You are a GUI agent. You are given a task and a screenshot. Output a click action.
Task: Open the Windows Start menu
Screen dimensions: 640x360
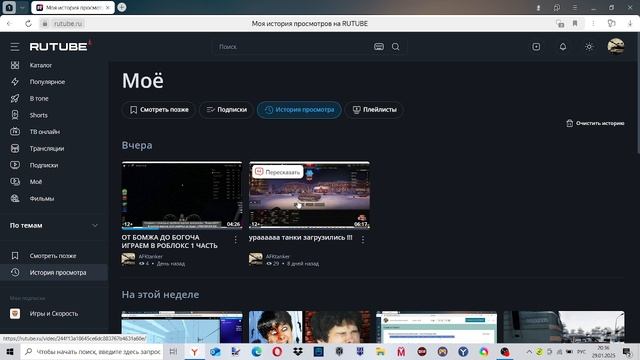[10, 351]
